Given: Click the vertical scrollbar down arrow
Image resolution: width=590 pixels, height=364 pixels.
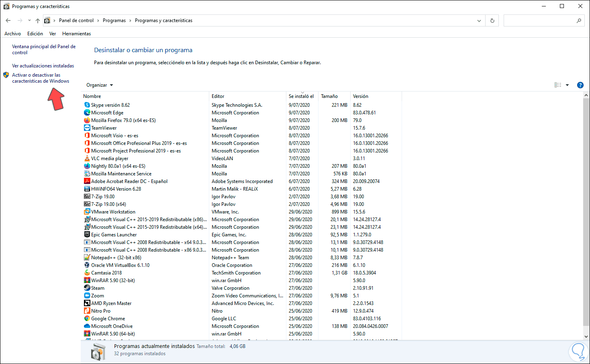Looking at the screenshot, I should 586,337.
